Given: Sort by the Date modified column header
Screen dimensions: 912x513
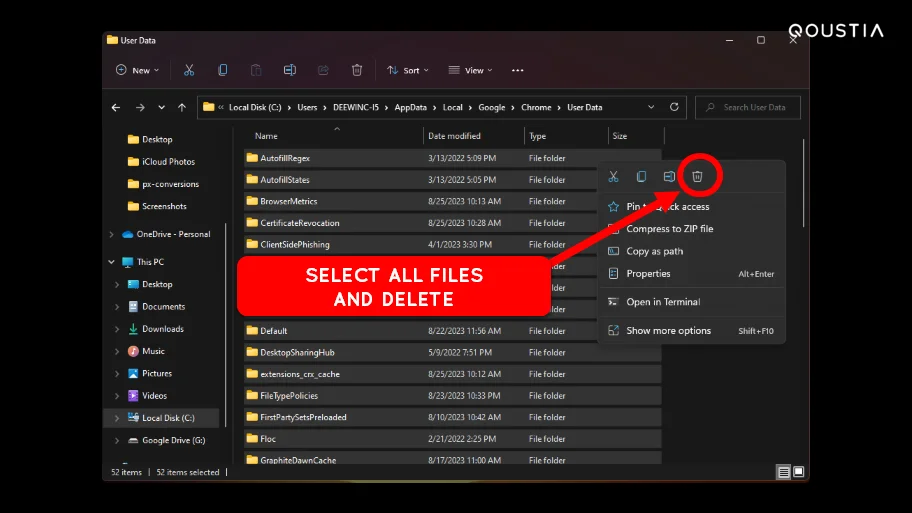Looking at the screenshot, I should [x=454, y=136].
